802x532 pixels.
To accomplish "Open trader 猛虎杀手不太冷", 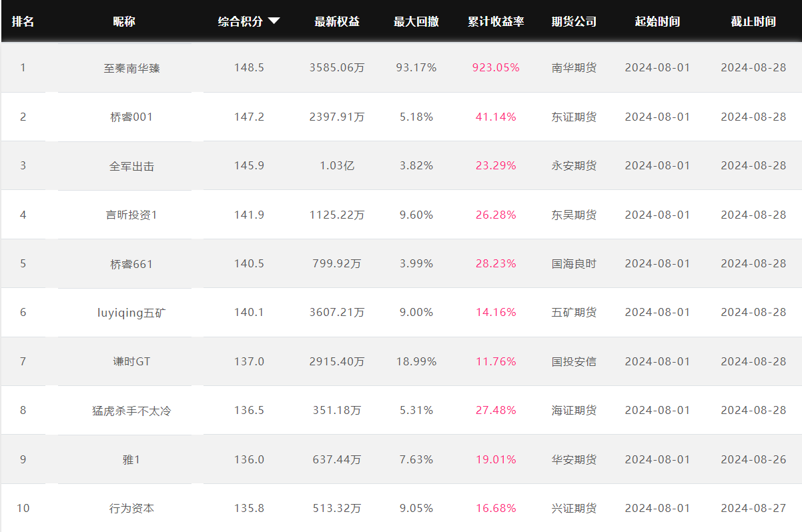I will (131, 411).
